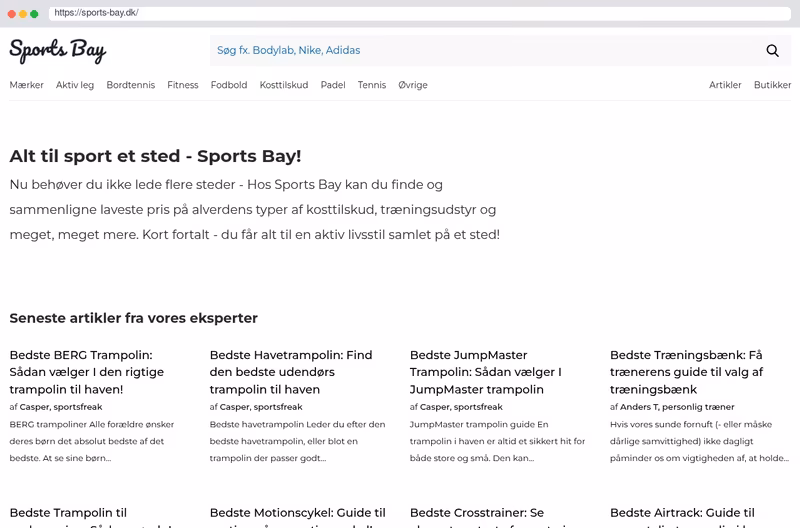Click the Sports Bay logo
The height and width of the screenshot is (528, 800).
[58, 51]
